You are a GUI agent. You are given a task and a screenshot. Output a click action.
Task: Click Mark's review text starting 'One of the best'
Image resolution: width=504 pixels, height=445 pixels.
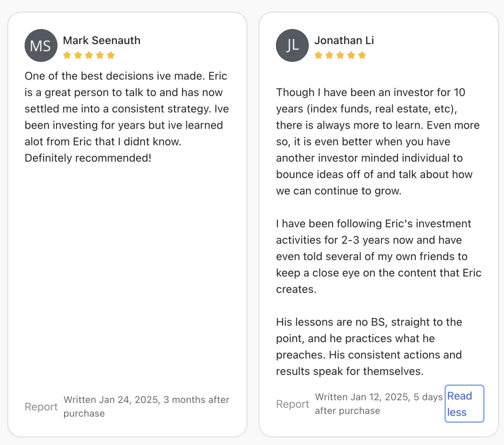tap(126, 117)
